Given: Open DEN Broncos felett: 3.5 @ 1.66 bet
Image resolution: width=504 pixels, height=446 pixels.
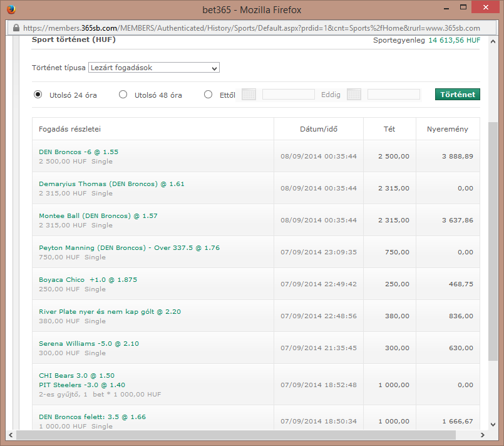Looking at the screenshot, I should [x=92, y=417].
